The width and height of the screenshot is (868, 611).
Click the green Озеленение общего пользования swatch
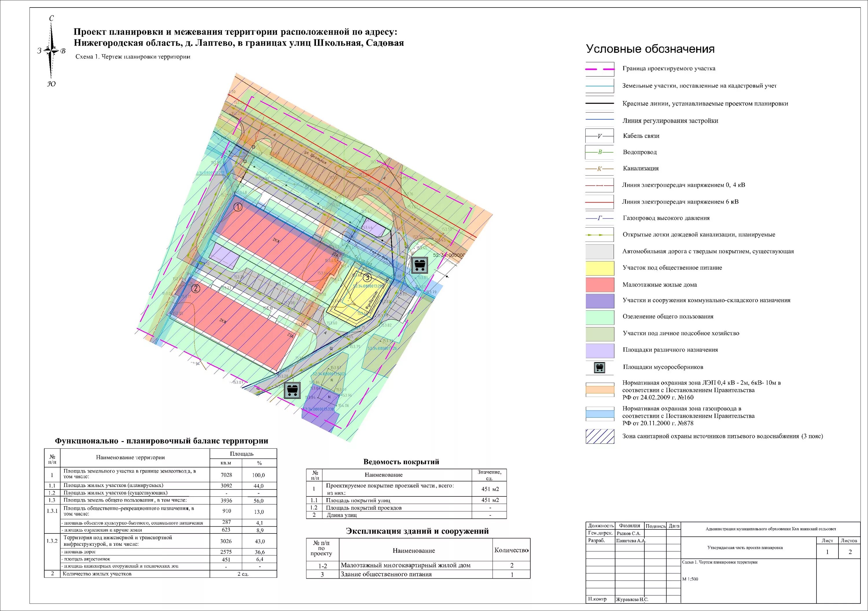coord(599,318)
